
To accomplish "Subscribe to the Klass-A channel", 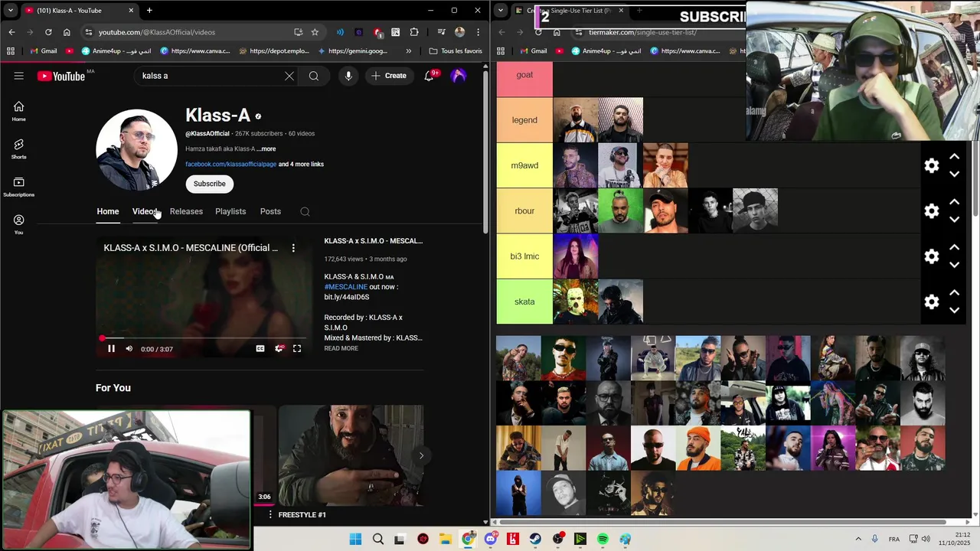I will pyautogui.click(x=210, y=184).
